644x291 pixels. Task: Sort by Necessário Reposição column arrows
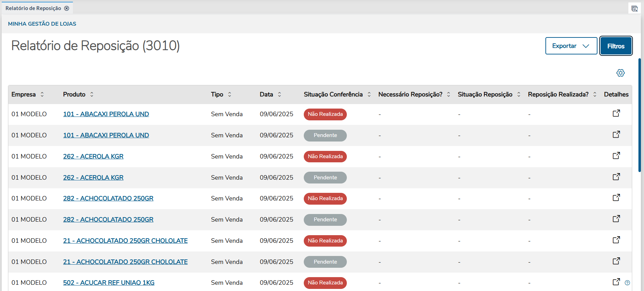(449, 94)
